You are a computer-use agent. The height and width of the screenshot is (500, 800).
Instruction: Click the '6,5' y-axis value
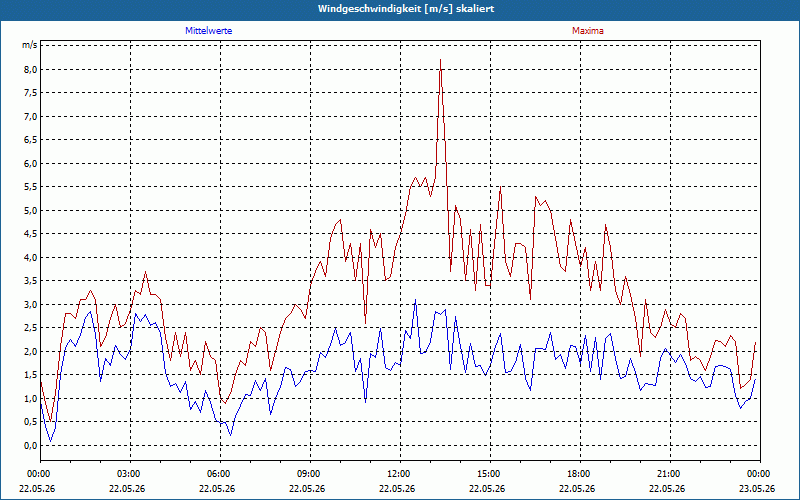pos(31,140)
